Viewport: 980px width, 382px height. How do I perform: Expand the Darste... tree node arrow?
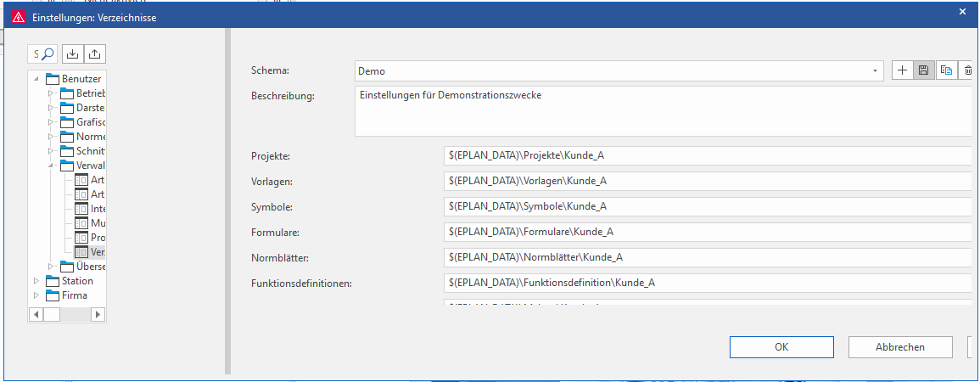point(51,108)
